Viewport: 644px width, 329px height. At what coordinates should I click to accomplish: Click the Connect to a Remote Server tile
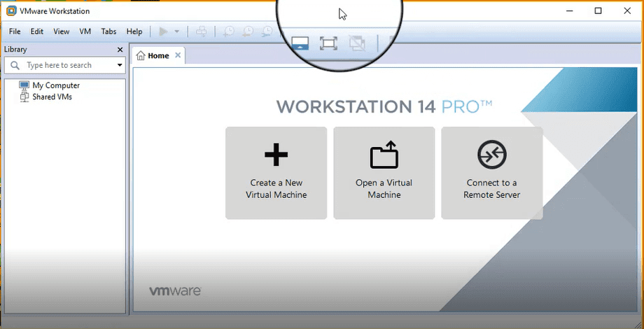coord(491,173)
